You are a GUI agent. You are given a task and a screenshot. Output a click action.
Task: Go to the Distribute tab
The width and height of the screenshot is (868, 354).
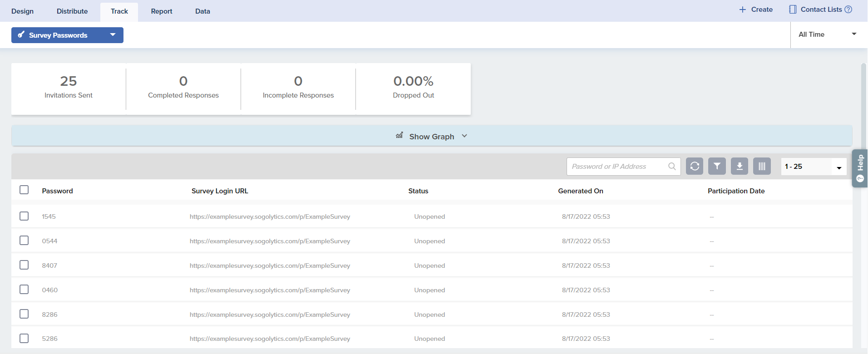(x=72, y=11)
